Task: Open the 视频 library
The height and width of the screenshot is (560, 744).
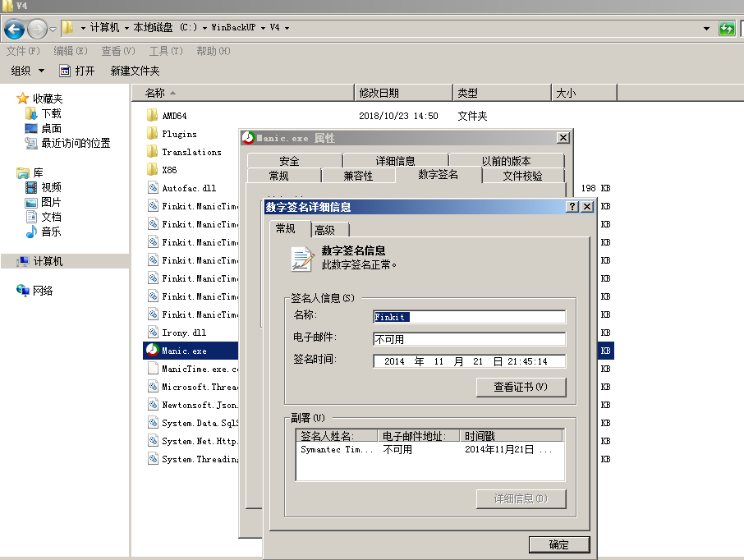Action: tap(51, 187)
